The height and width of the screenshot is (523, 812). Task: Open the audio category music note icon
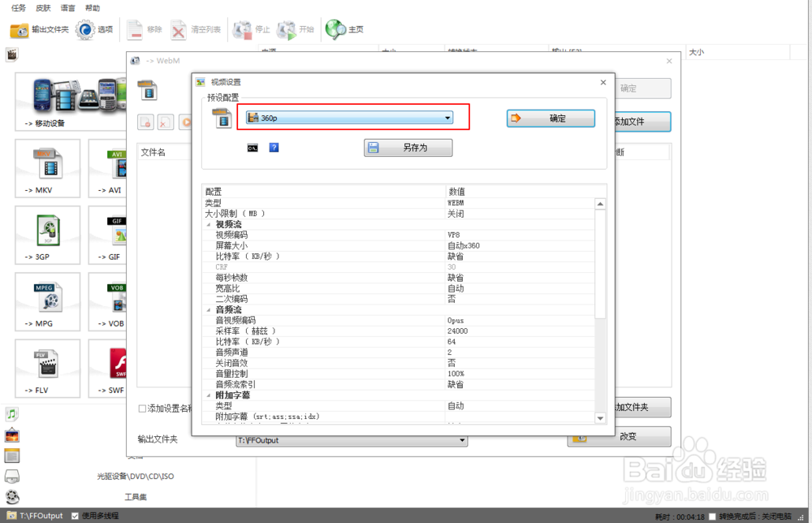coord(12,413)
